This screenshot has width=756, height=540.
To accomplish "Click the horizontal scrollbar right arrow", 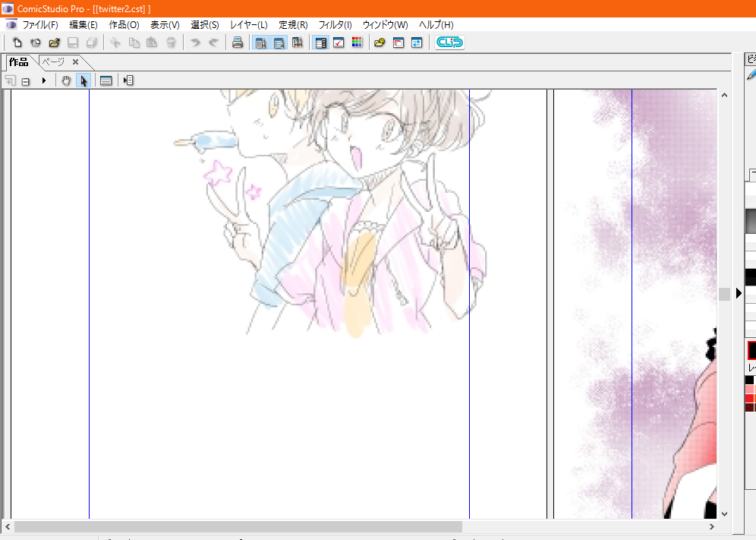I will pos(712,526).
